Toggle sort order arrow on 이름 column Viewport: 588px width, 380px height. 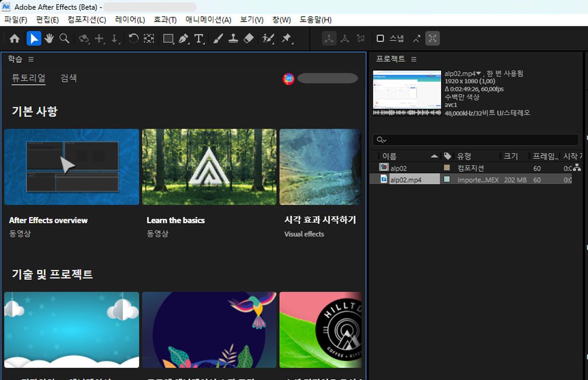[434, 156]
